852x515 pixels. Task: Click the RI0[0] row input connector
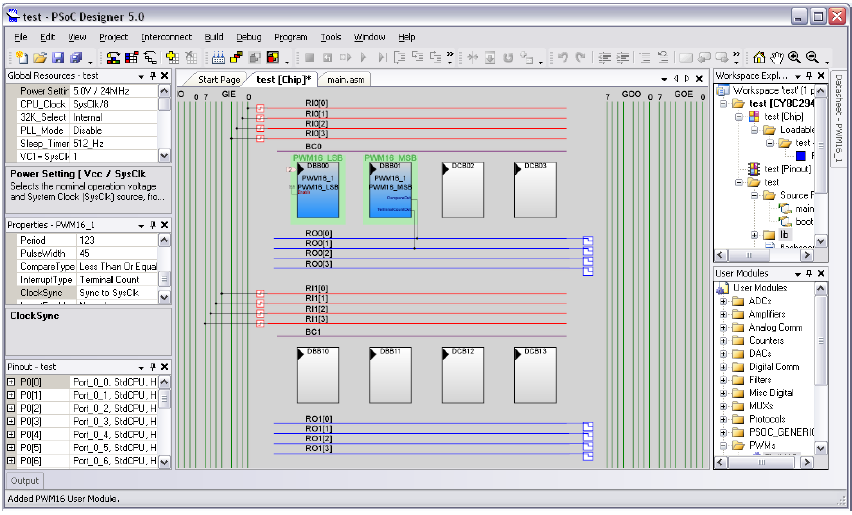pos(260,108)
